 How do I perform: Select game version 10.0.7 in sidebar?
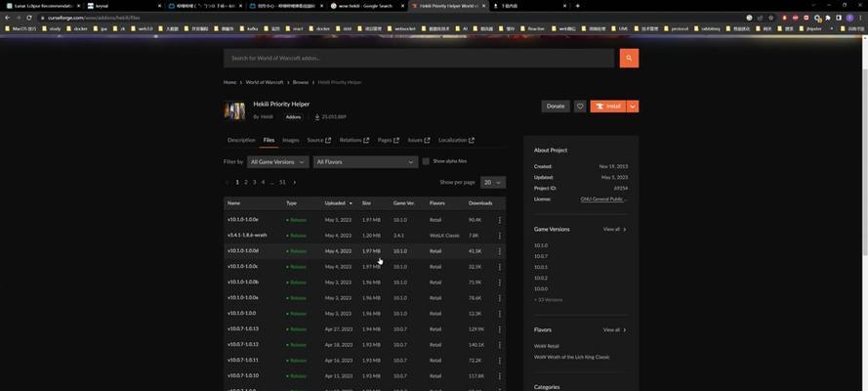[x=541, y=256]
